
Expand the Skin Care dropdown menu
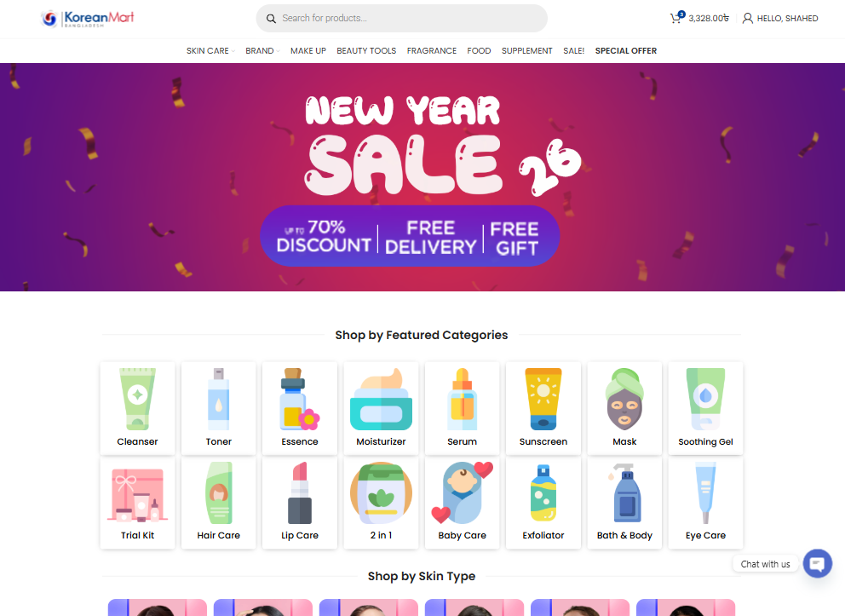tap(210, 50)
